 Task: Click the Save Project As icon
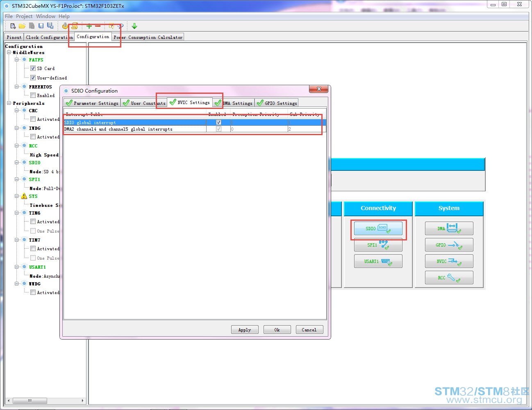tap(50, 26)
